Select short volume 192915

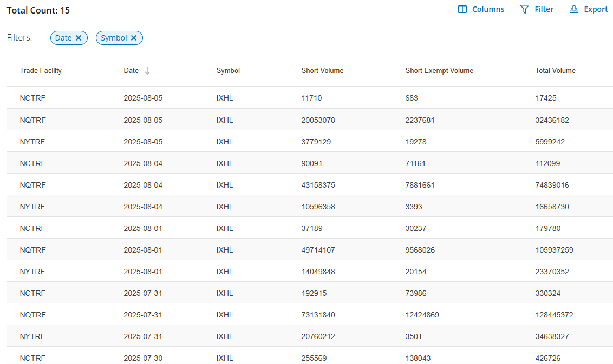314,293
